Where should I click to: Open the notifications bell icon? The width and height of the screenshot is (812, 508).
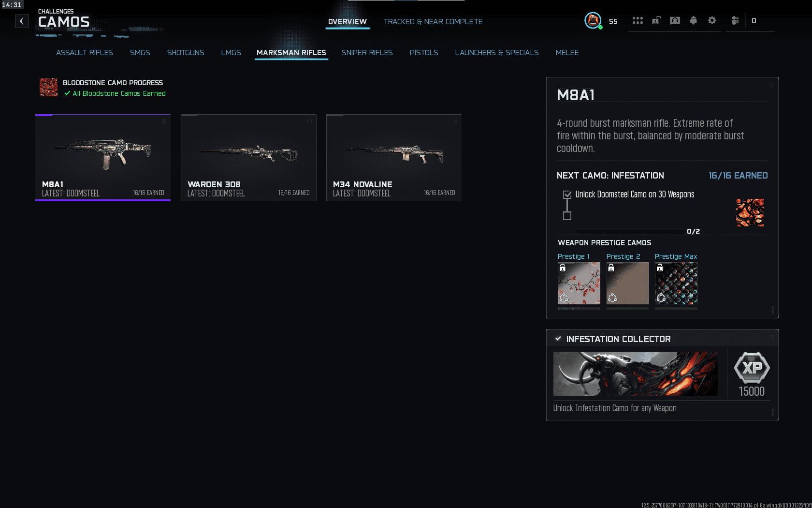point(694,20)
